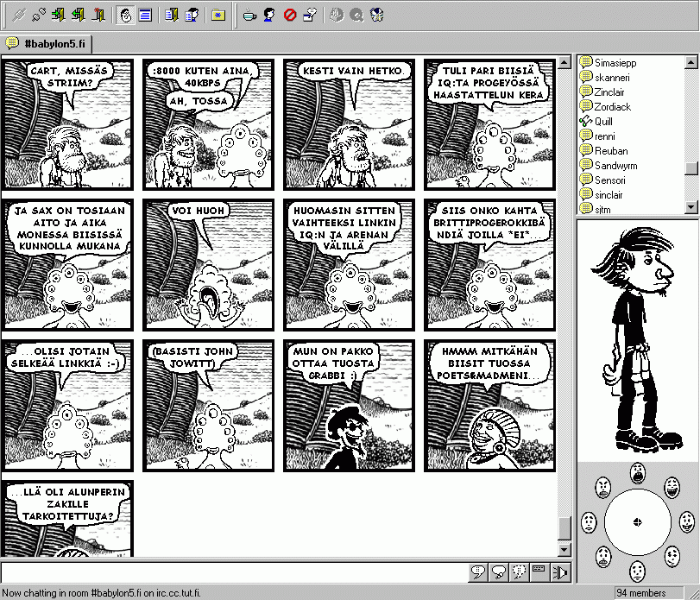Pick the scared face on emotion wheel
The image size is (700, 600).
point(603,556)
